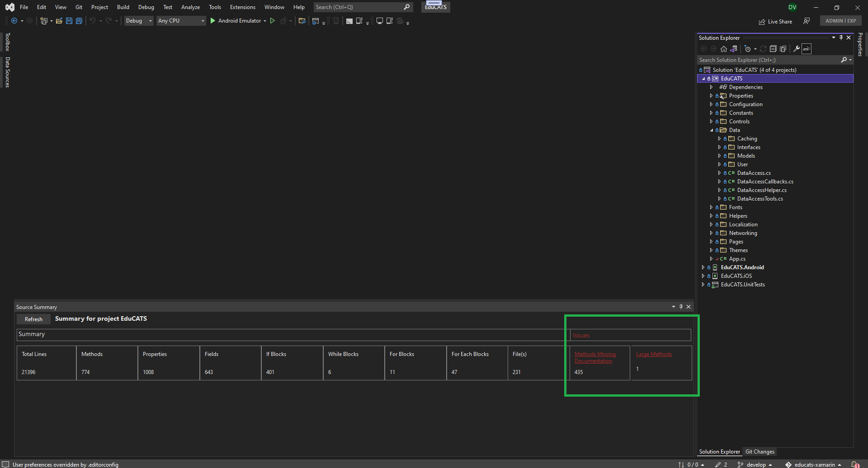The image size is (868, 468).
Task: Select DataAccess.cs in Solution Explorer
Action: click(x=754, y=173)
